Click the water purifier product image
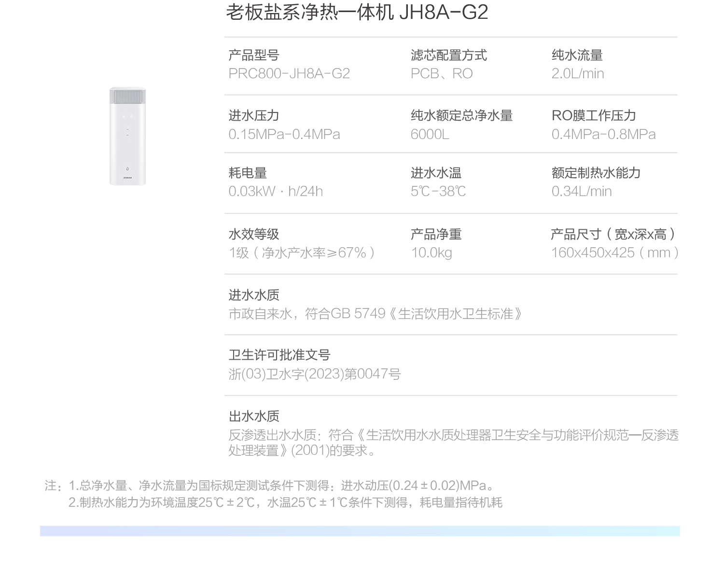 coord(127,136)
